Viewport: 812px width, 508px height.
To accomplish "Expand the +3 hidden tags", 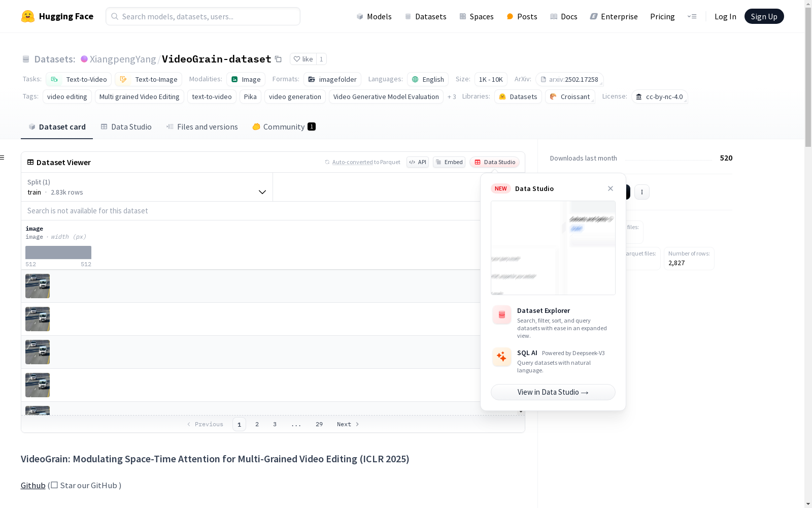I will pos(452,97).
